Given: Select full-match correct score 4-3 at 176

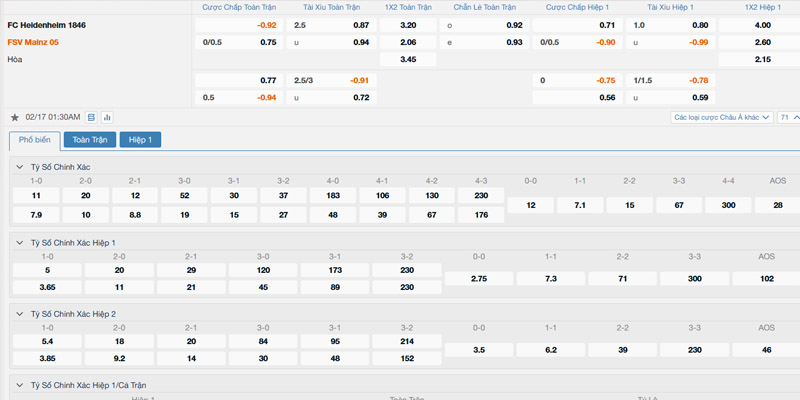Looking at the screenshot, I should click(481, 215).
